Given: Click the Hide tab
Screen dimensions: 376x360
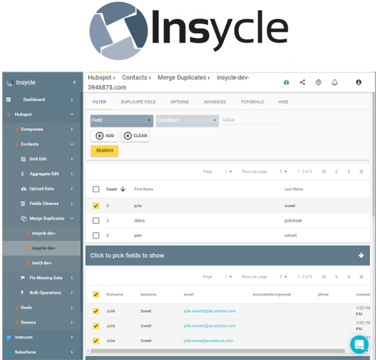Looking at the screenshot, I should (x=283, y=102).
